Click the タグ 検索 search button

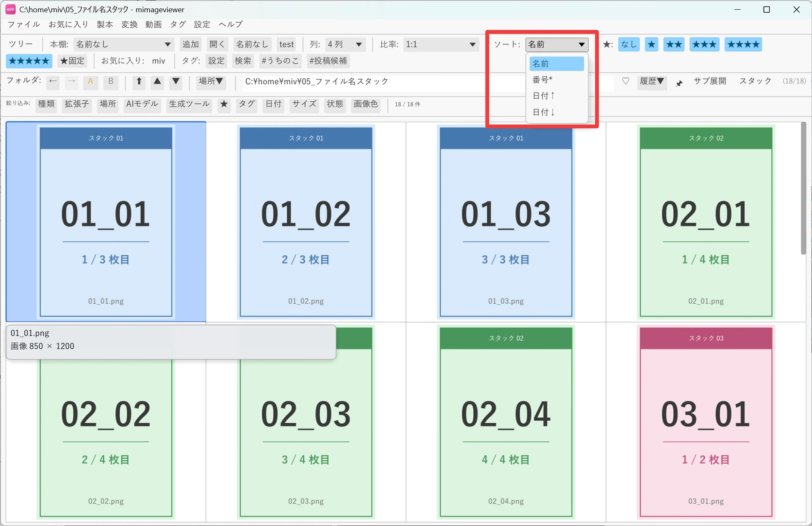(243, 61)
